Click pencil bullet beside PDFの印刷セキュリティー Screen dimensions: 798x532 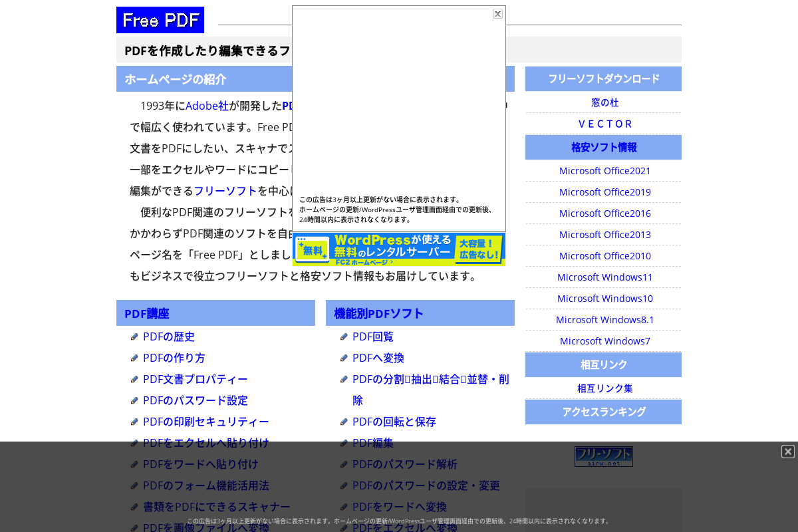pos(134,422)
